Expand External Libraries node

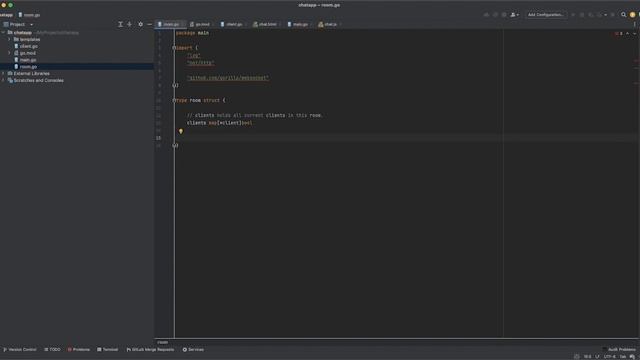(x=3, y=73)
